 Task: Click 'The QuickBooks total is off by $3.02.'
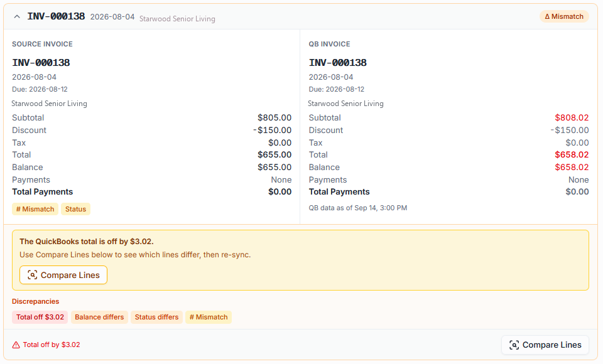(87, 242)
